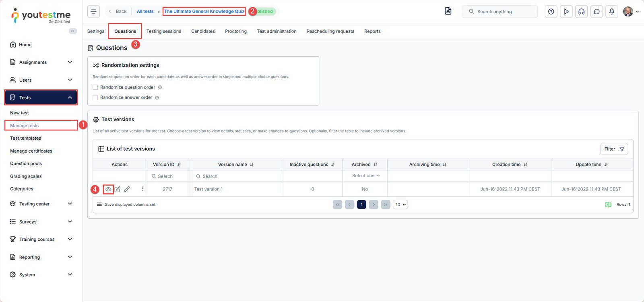
Task: Toggle the hamburger menu button
Action: coord(93,12)
